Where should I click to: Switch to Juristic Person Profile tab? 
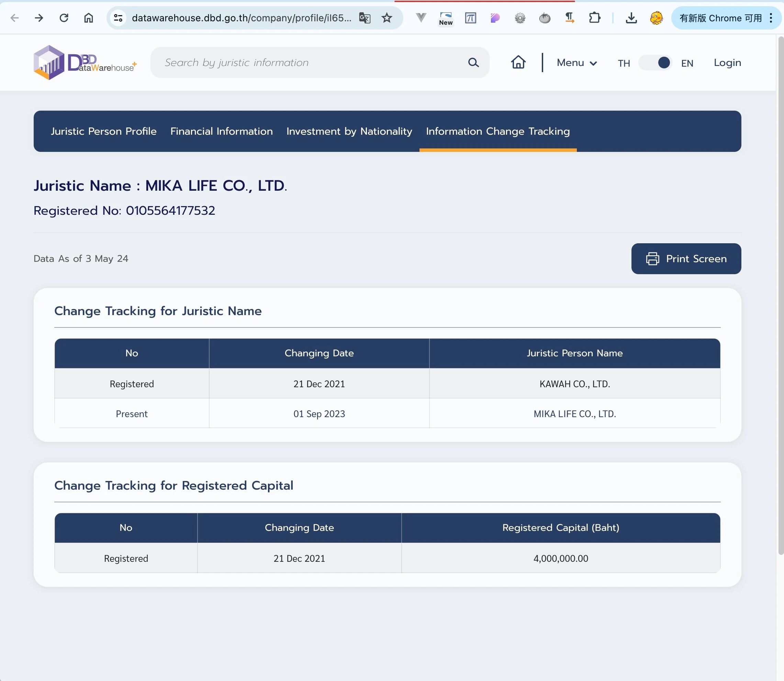(x=103, y=131)
